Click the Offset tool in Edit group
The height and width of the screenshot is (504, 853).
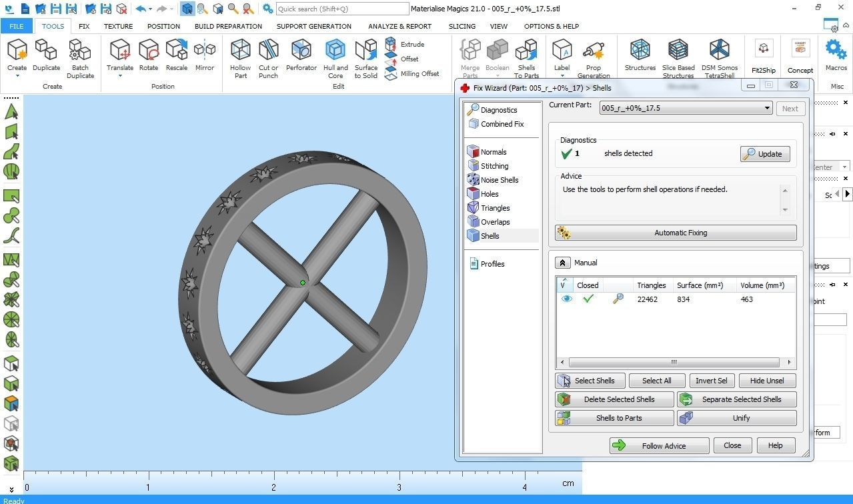(401, 59)
